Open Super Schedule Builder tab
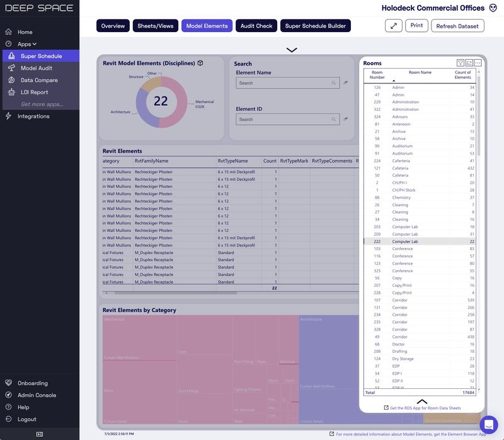 pyautogui.click(x=316, y=26)
